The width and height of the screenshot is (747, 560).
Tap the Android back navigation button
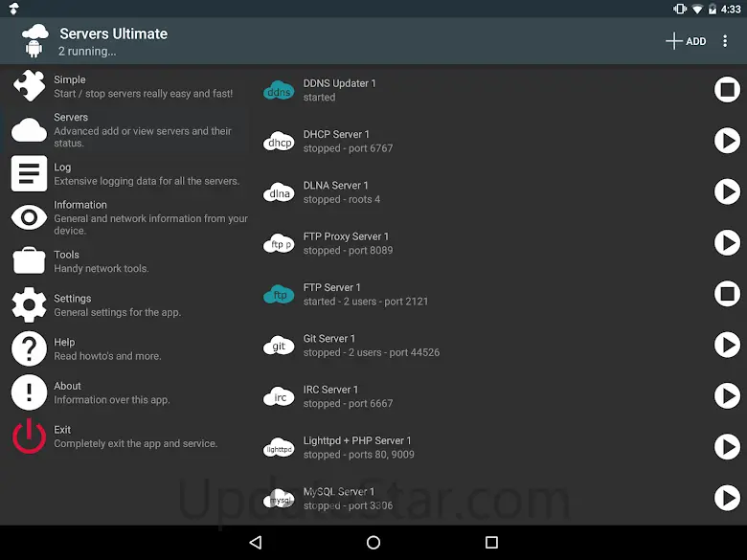tap(256, 543)
